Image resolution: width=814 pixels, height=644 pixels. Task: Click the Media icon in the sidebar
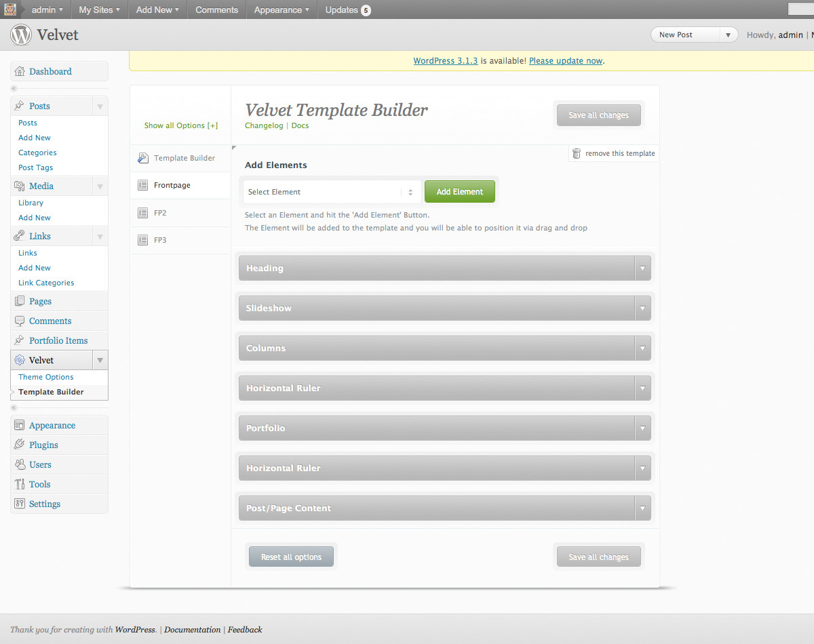coord(20,186)
